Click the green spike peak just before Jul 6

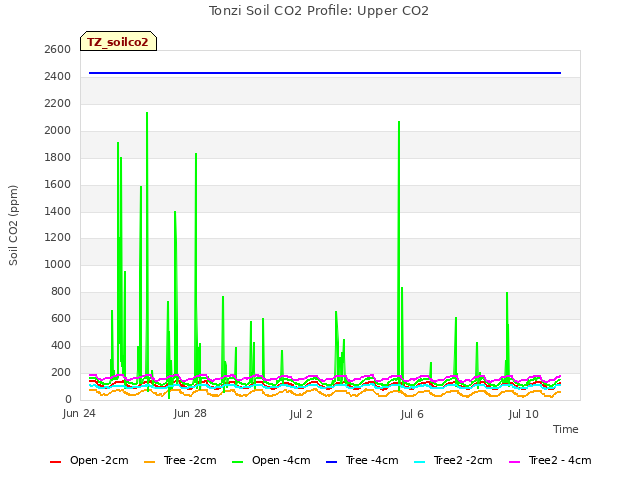(x=399, y=122)
